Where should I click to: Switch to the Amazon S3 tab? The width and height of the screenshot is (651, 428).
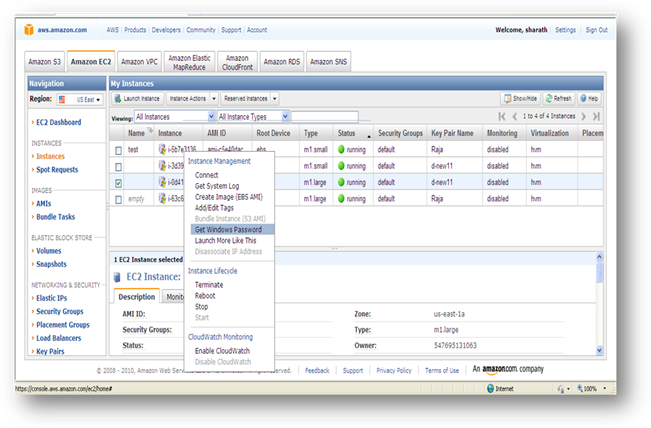point(44,62)
